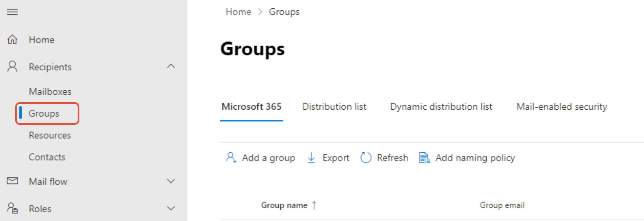Select Groups under Recipients
644x221 pixels.
pos(44,113)
